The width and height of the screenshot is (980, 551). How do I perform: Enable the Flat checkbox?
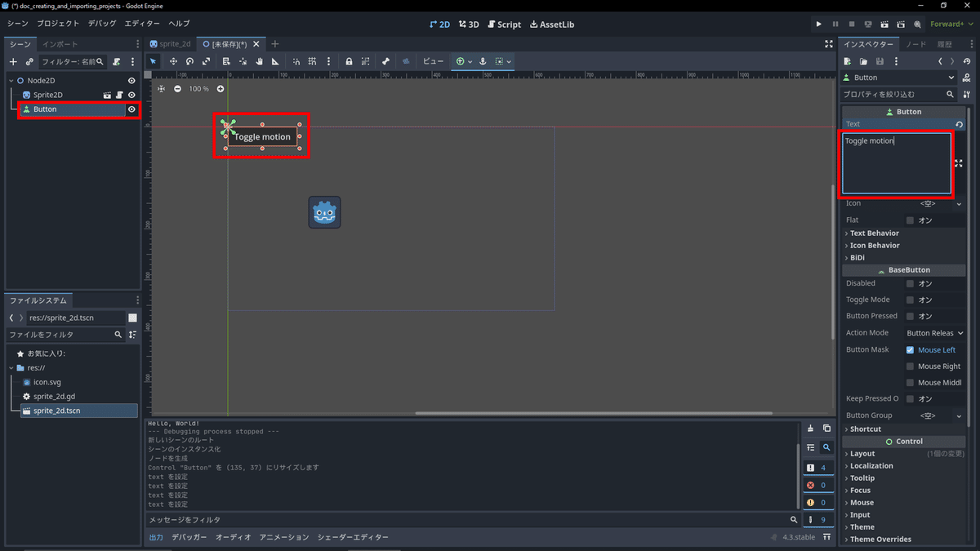910,220
